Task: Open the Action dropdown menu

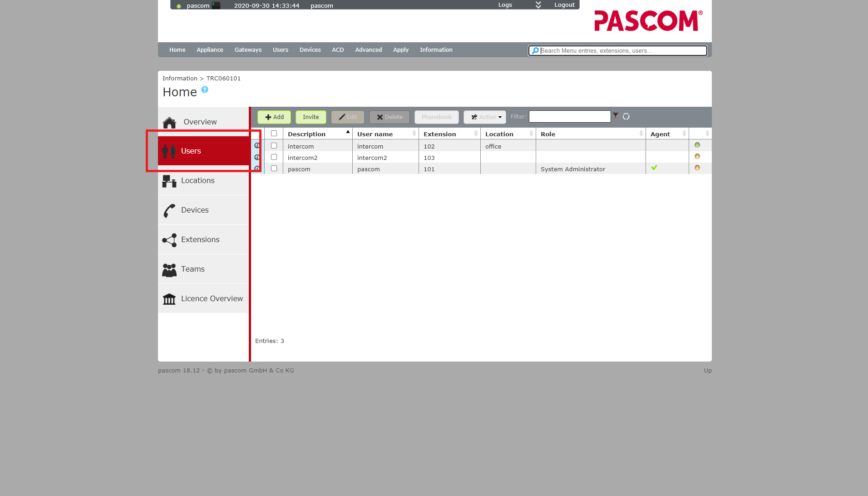Action: [x=485, y=117]
